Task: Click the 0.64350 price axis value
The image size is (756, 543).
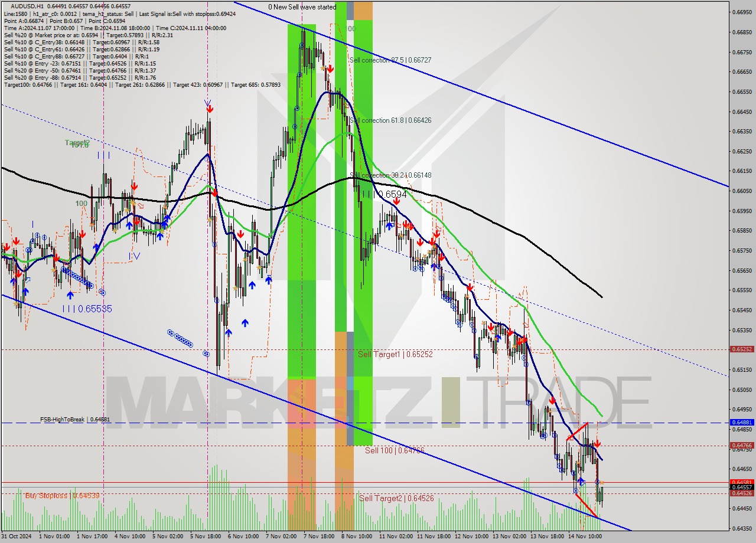Action: point(742,528)
